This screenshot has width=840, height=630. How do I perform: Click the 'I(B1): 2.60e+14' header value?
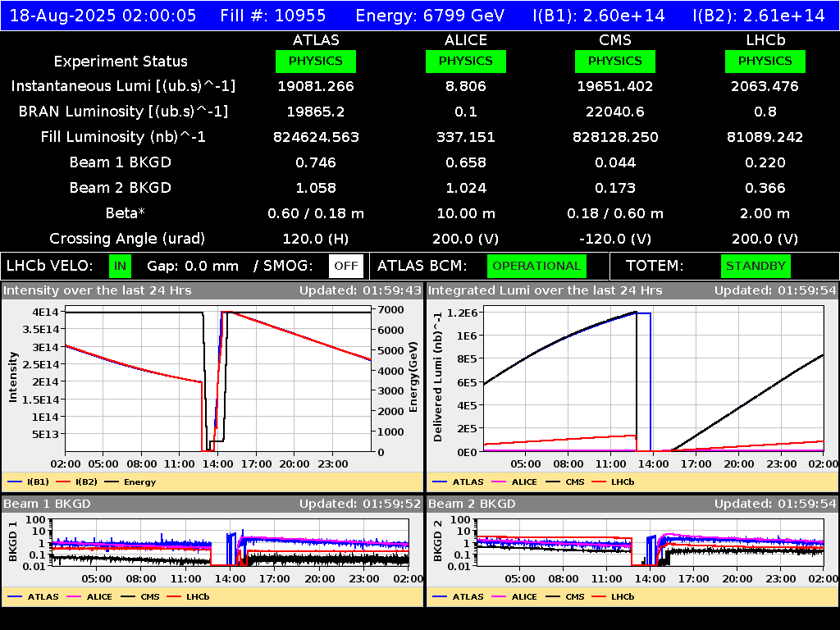point(599,16)
